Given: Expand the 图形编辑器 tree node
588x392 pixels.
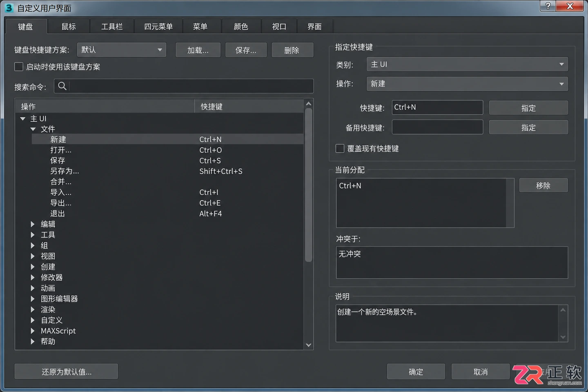Looking at the screenshot, I should pyautogui.click(x=33, y=298).
